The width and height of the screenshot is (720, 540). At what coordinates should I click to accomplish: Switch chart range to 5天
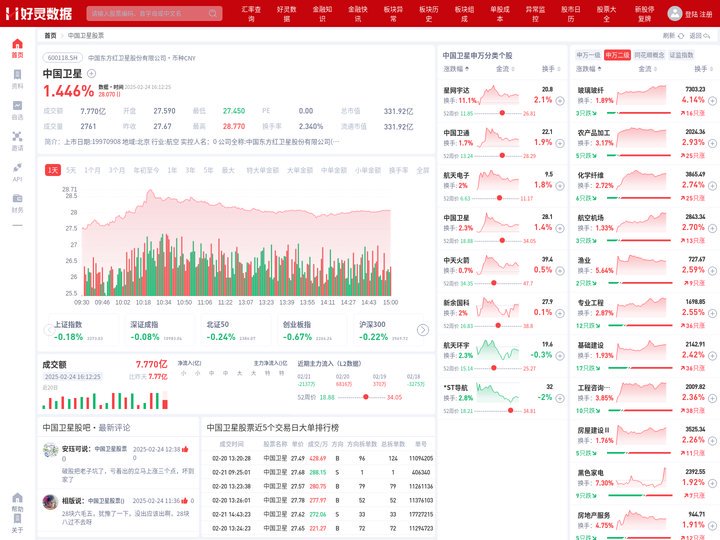coord(71,170)
